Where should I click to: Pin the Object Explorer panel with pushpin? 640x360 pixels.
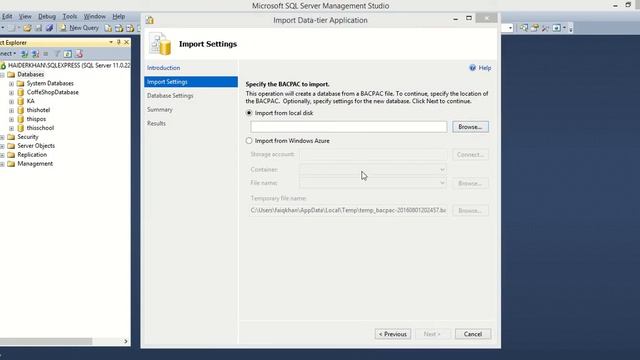[x=119, y=42]
